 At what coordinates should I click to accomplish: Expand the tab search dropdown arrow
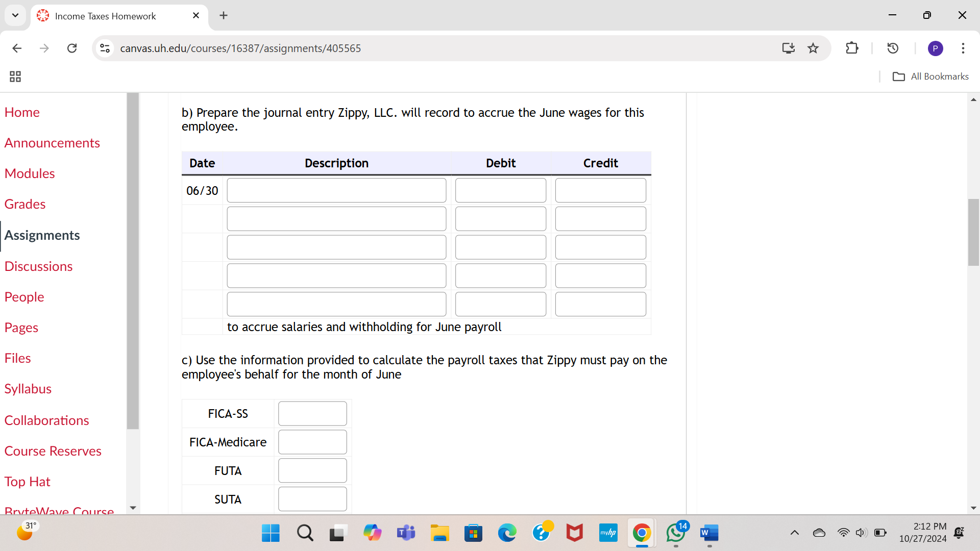(x=15, y=15)
